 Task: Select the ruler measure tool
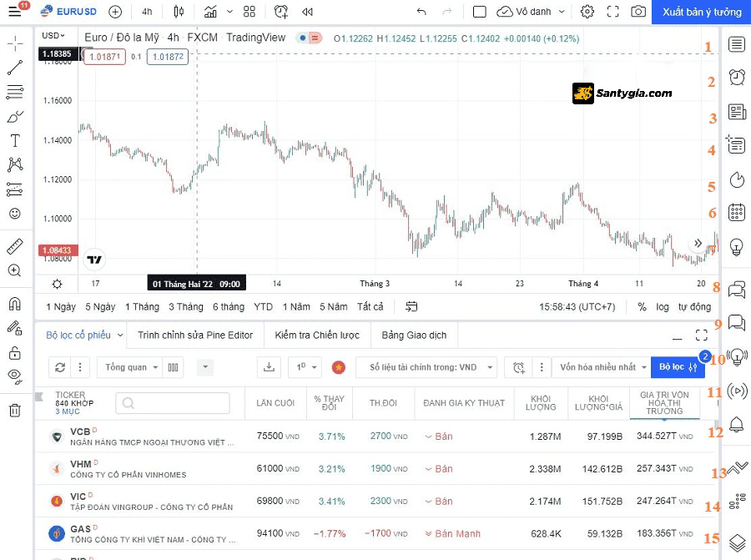tap(15, 246)
